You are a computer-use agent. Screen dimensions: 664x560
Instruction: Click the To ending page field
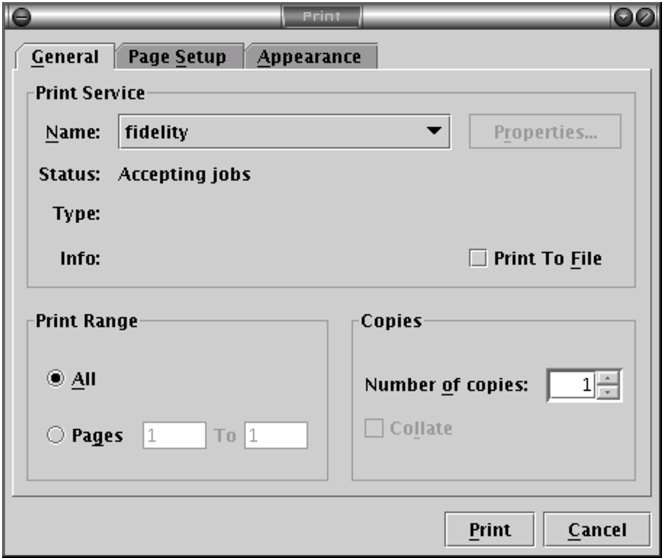click(275, 435)
